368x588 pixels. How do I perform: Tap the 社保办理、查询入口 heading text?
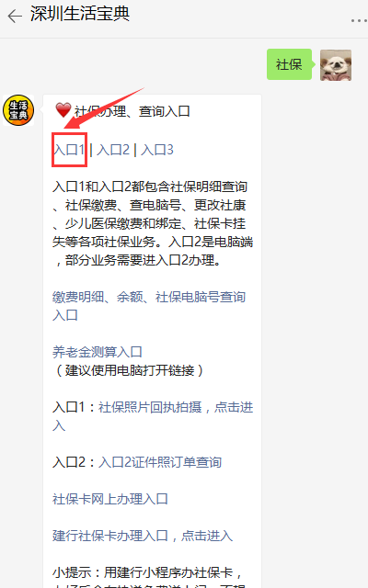pyautogui.click(x=132, y=111)
